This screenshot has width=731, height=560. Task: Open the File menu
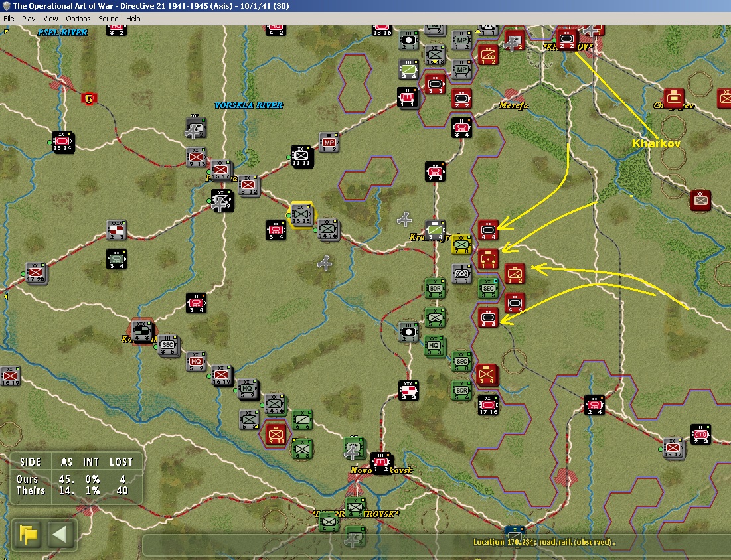[9, 19]
